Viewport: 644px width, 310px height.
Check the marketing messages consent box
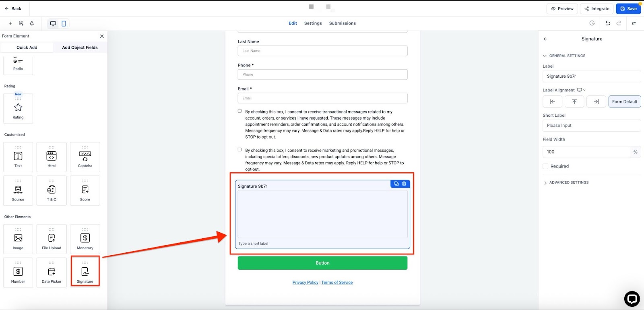[240, 150]
